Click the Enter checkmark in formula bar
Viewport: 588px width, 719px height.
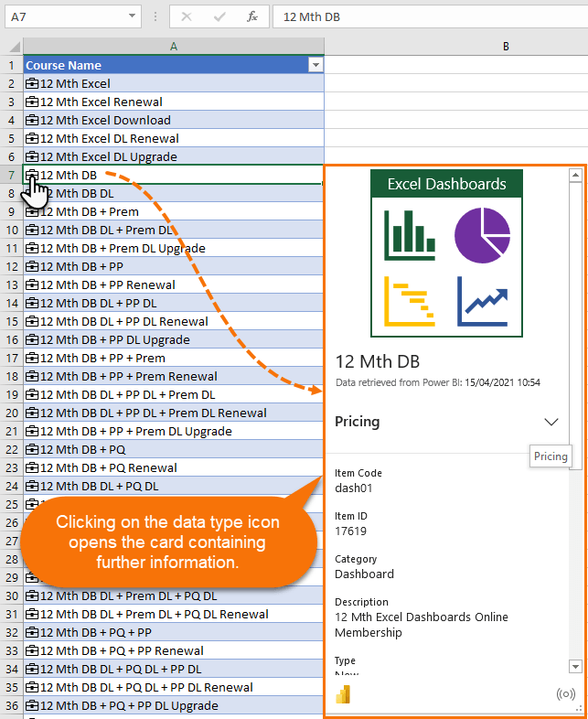(x=219, y=17)
